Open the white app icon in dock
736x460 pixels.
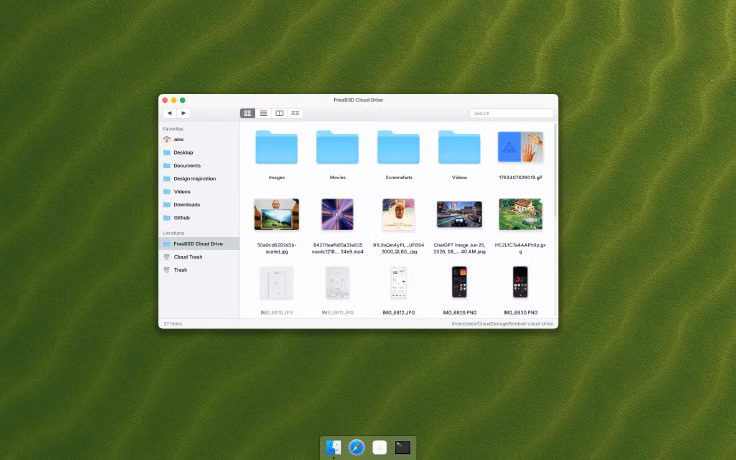[380, 447]
